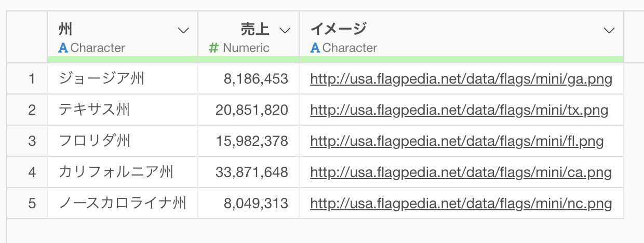Image resolution: width=644 pixels, height=243 pixels.
Task: Expand the イメージ column dropdown chevron
Action: pyautogui.click(x=609, y=31)
